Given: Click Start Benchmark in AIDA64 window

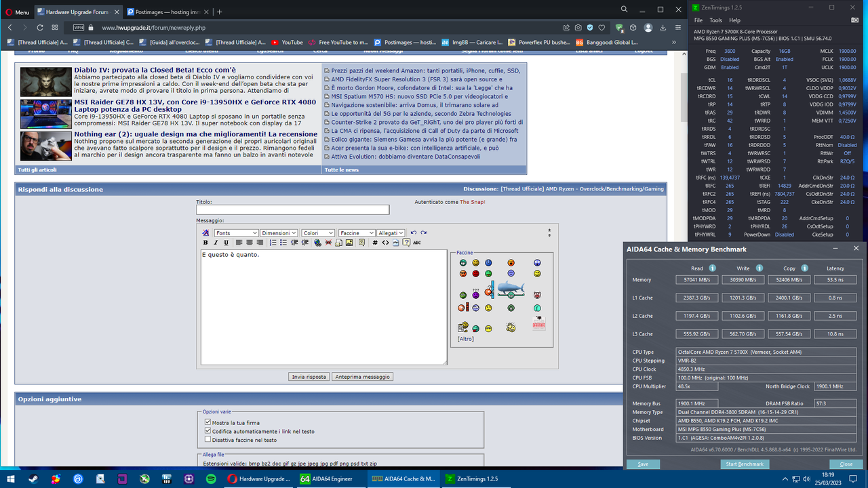Looking at the screenshot, I should (x=745, y=464).
